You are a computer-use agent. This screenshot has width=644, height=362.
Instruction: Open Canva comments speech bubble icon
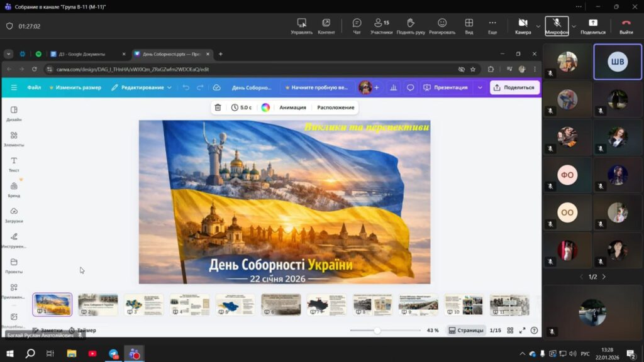click(x=410, y=87)
